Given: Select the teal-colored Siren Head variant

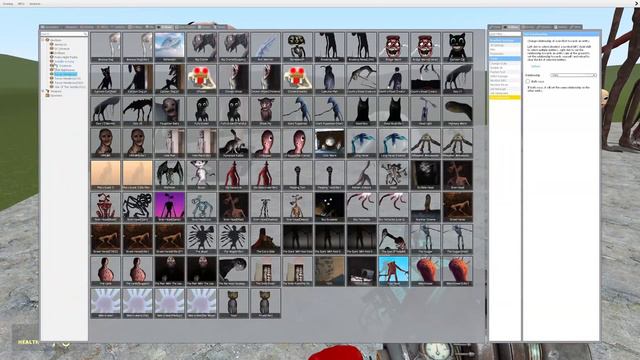Looking at the screenshot, I should (x=202, y=207).
